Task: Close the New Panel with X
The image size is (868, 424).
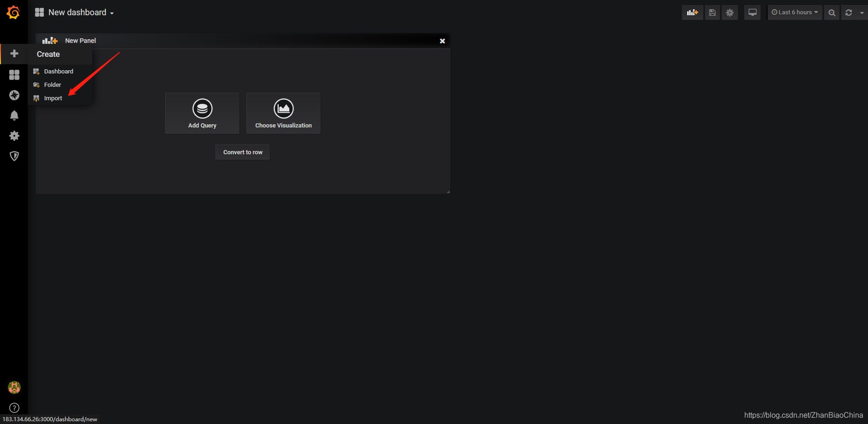Action: 442,41
